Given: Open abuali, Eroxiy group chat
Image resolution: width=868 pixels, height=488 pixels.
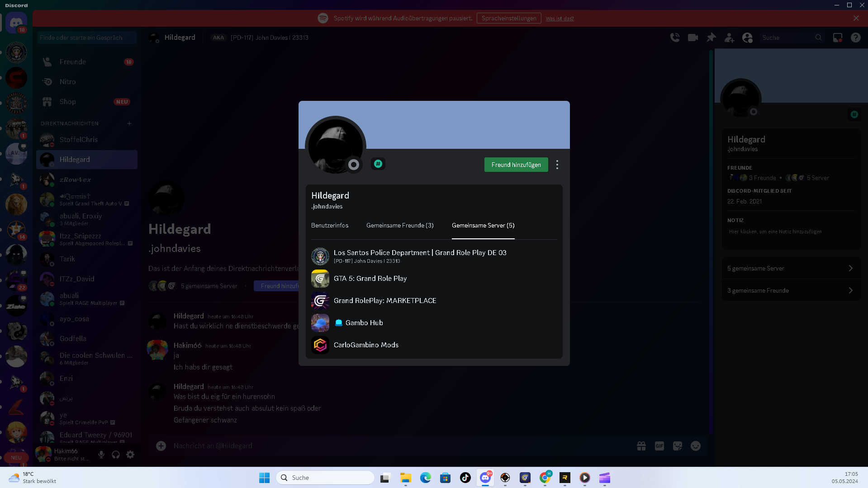Looking at the screenshot, I should point(87,219).
